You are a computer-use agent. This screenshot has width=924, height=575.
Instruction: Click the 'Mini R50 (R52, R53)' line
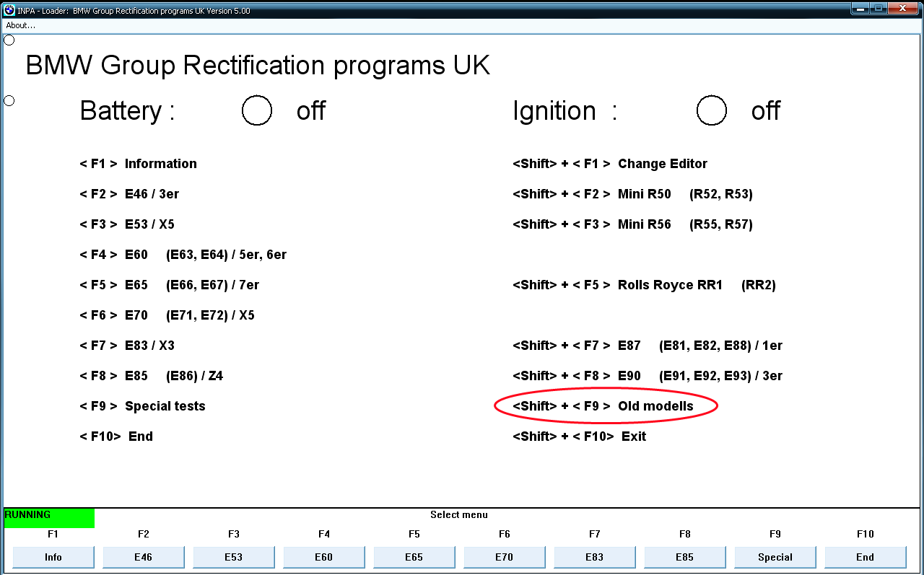(x=633, y=194)
